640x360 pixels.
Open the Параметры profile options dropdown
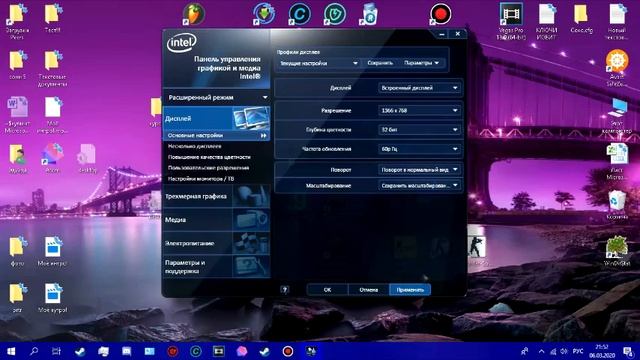421,63
